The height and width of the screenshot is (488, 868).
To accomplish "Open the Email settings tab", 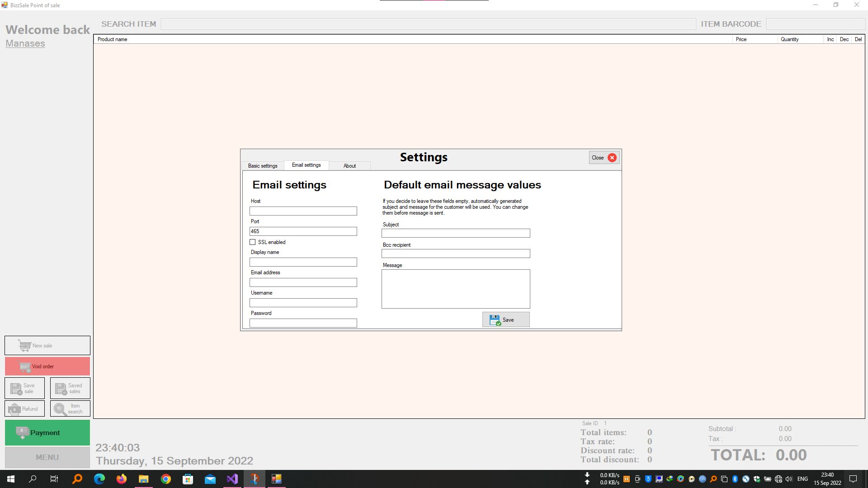I will click(x=306, y=165).
